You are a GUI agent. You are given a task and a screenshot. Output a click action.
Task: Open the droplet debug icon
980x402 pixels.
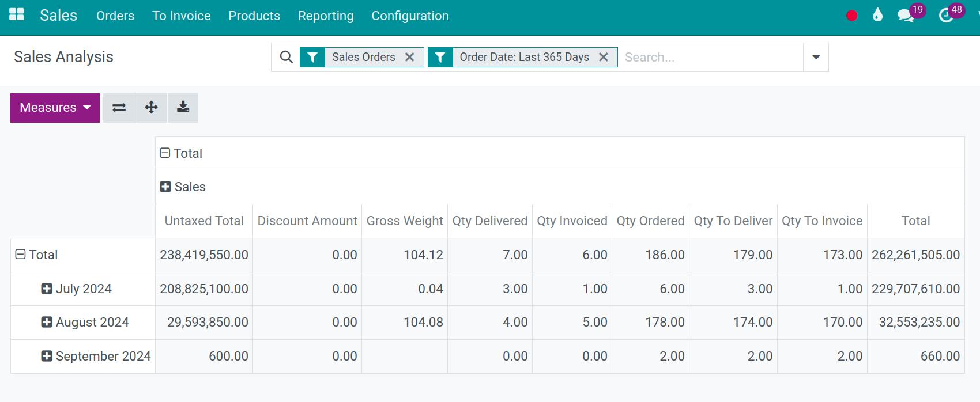877,16
